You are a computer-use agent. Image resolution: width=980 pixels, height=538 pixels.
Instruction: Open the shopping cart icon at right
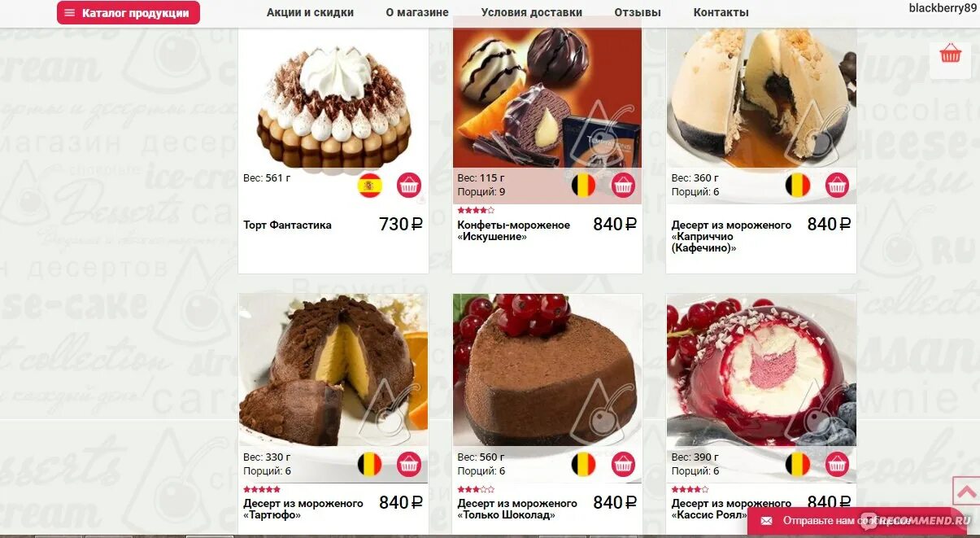click(x=950, y=55)
